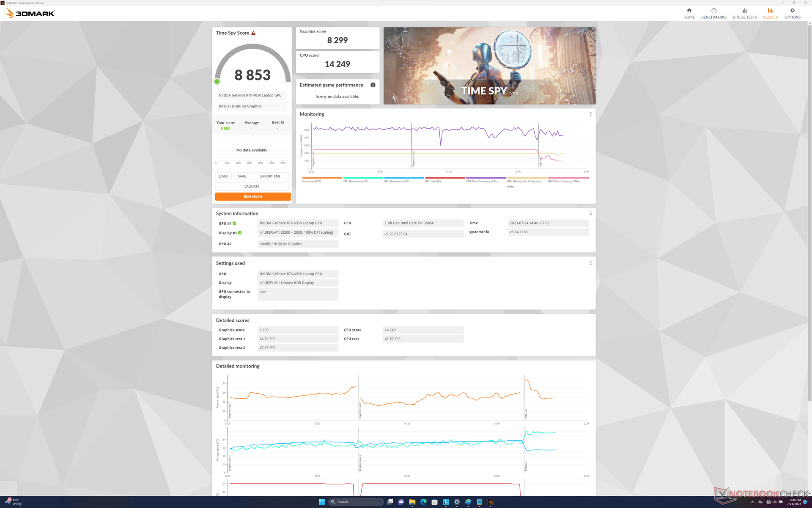Toggle Frame rate (FPS) legend item
The image size is (812, 508).
(322, 180)
